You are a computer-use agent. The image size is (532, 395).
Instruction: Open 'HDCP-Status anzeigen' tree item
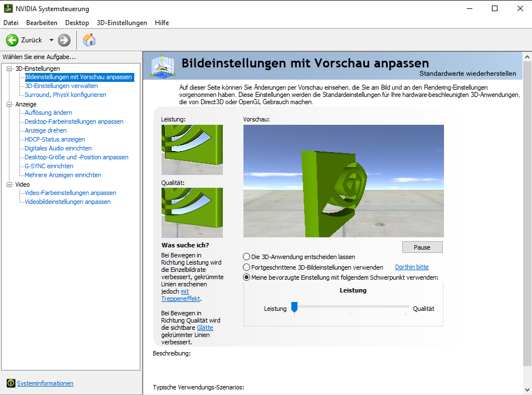[x=55, y=139]
